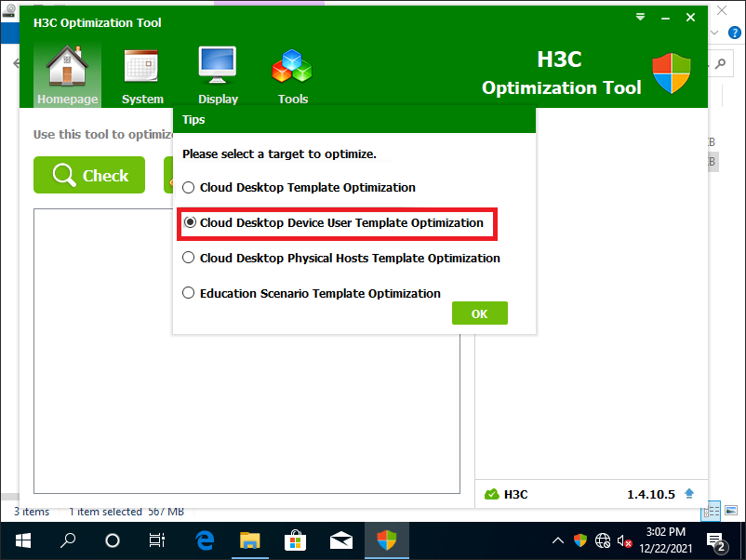Select Education Scenario Template Optimization
Image resolution: width=746 pixels, height=560 pixels.
(312, 293)
